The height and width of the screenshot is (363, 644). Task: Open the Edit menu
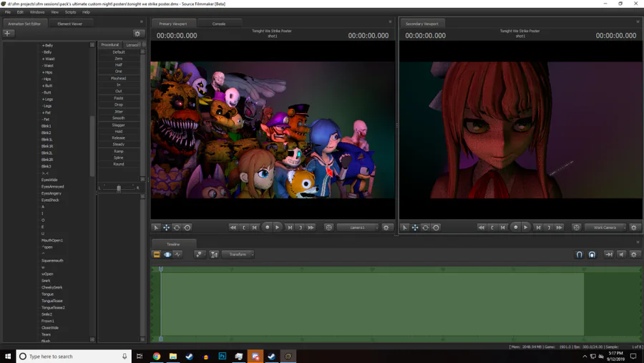(x=20, y=12)
